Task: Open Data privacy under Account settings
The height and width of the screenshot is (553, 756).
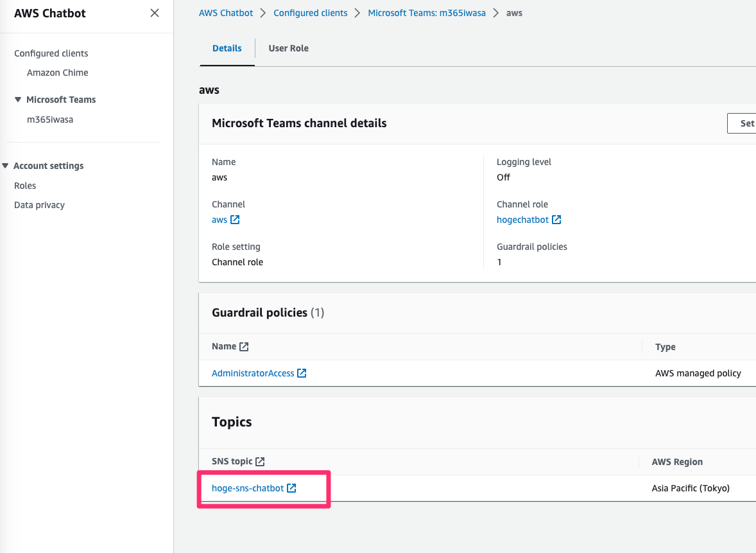Action: 40,205
